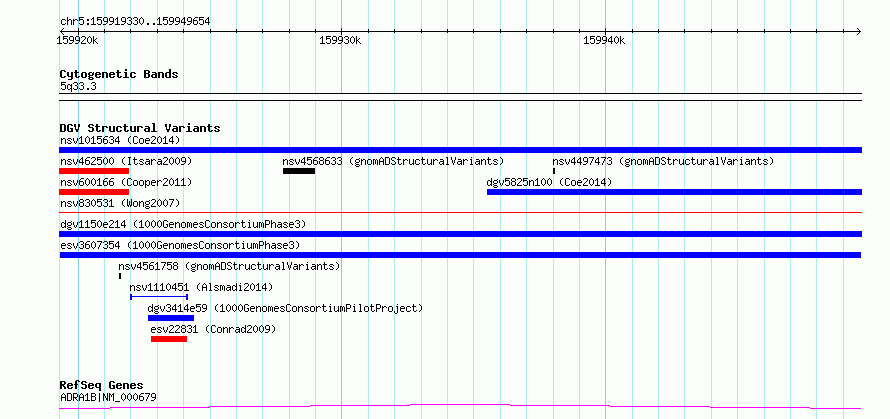
Task: Click the 159920k ruler position label
Action: click(x=78, y=40)
